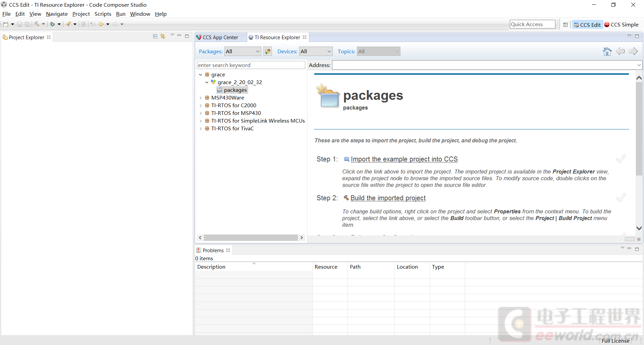Image resolution: width=644 pixels, height=345 pixels.
Task: Click the flashlight Search toolbar icon
Action: 68,24
